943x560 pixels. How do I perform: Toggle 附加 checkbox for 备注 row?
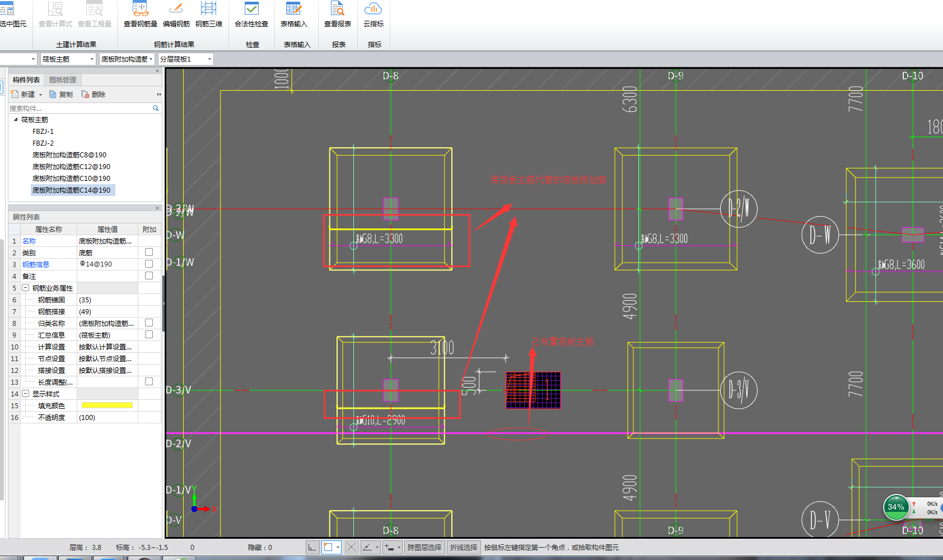click(x=149, y=276)
